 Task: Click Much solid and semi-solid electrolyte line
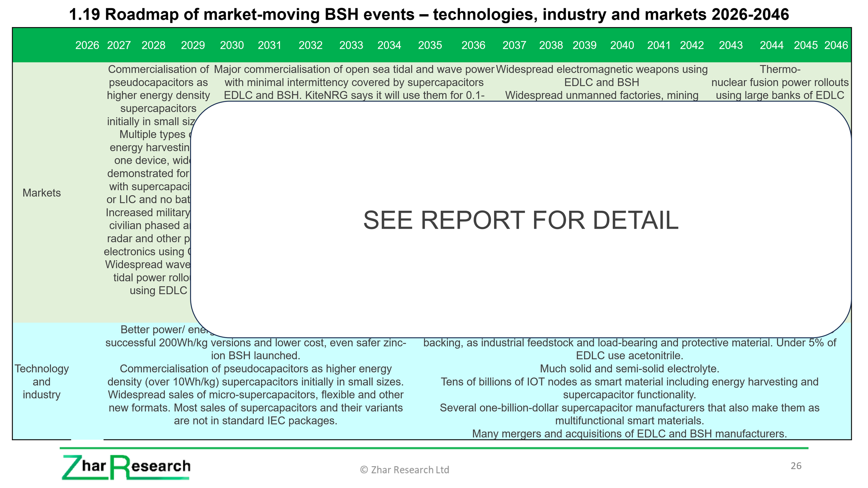pos(629,369)
